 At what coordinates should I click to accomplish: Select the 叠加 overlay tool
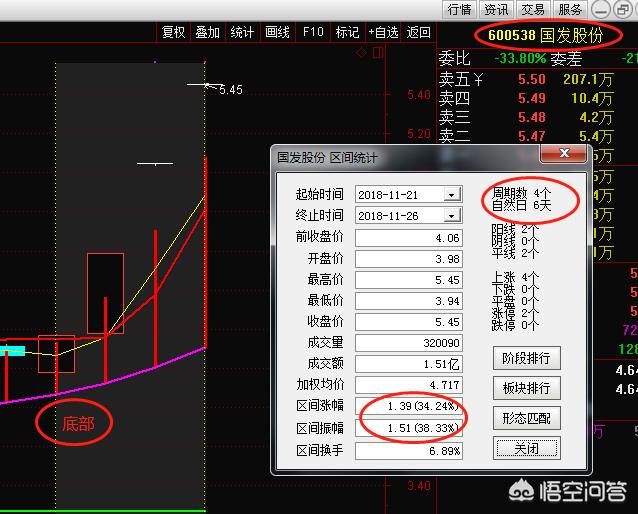click(208, 32)
